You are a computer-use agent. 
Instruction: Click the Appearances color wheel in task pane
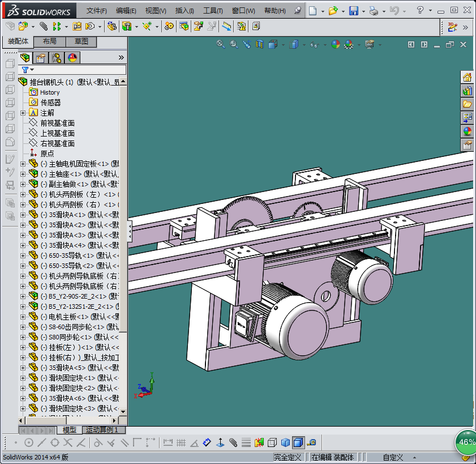tap(468, 131)
